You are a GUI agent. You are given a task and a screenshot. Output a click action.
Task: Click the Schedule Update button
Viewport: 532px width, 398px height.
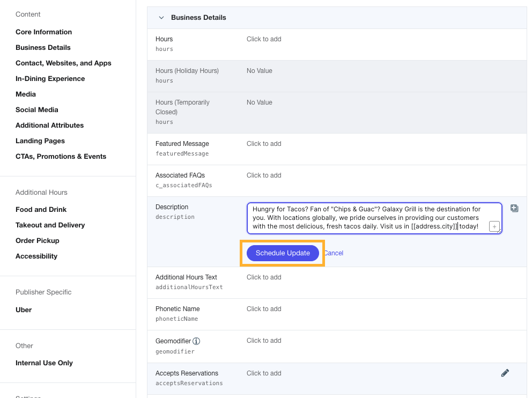(282, 253)
